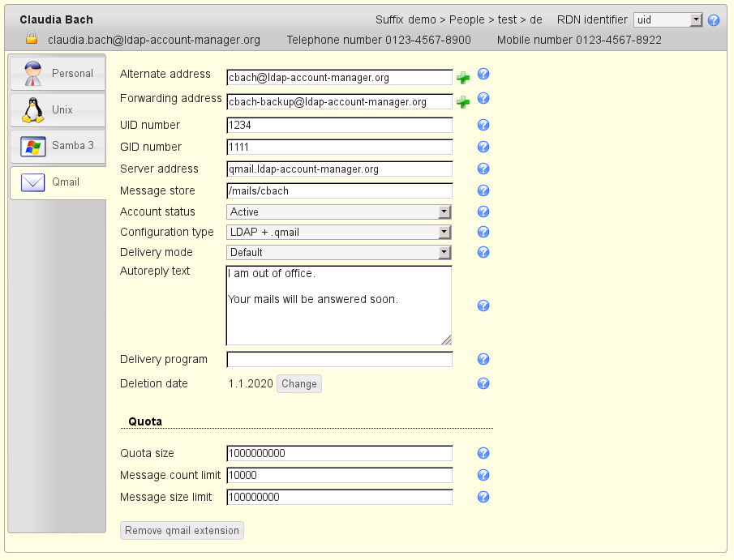This screenshot has height=560, width=734.
Task: Click the green plus next to Alternate address
Action: tap(462, 78)
